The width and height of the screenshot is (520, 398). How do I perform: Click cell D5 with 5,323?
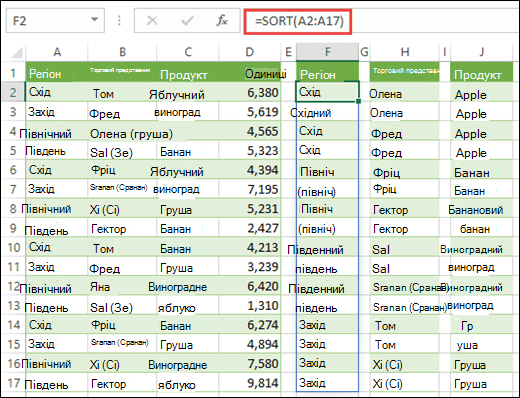pyautogui.click(x=250, y=150)
